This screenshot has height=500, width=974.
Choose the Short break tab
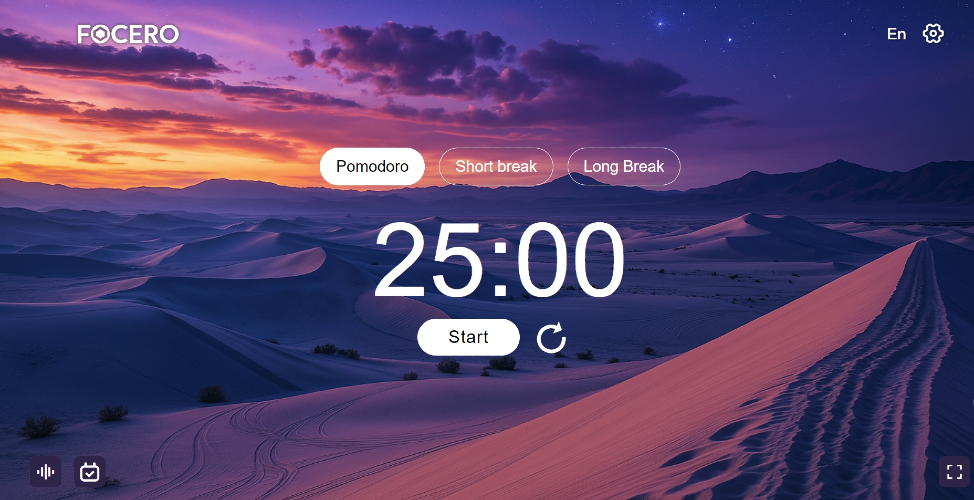pos(496,166)
